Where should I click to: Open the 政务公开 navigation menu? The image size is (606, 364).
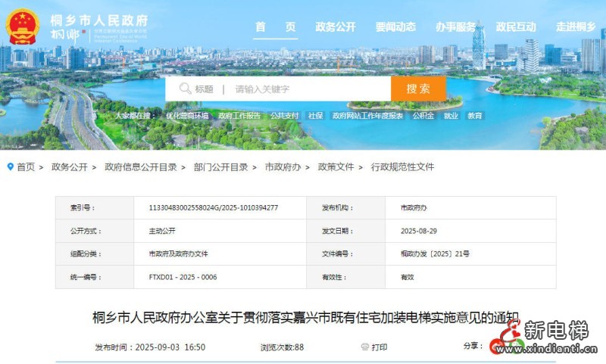point(336,26)
